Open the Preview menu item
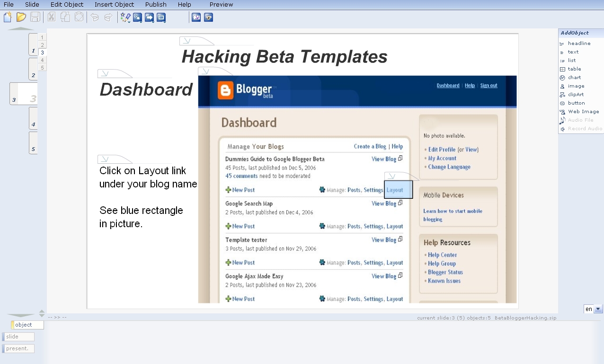The width and height of the screenshot is (604, 364). tap(221, 4)
